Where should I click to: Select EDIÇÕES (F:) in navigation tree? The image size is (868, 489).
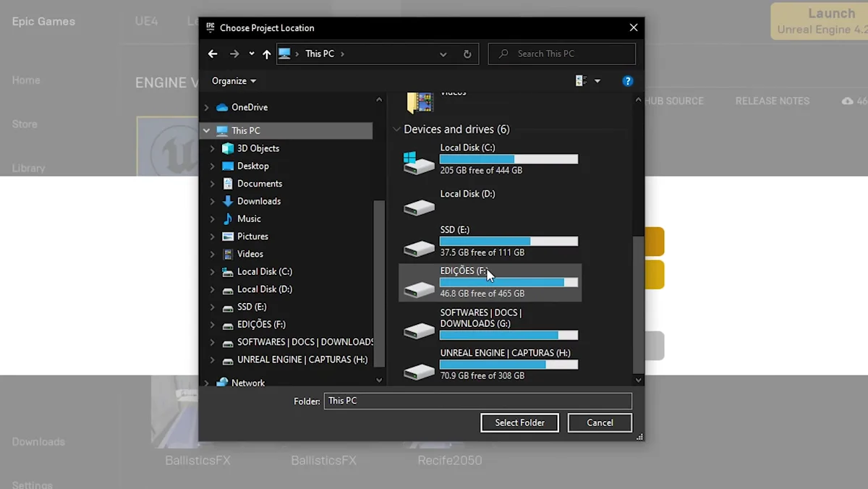pyautogui.click(x=261, y=325)
